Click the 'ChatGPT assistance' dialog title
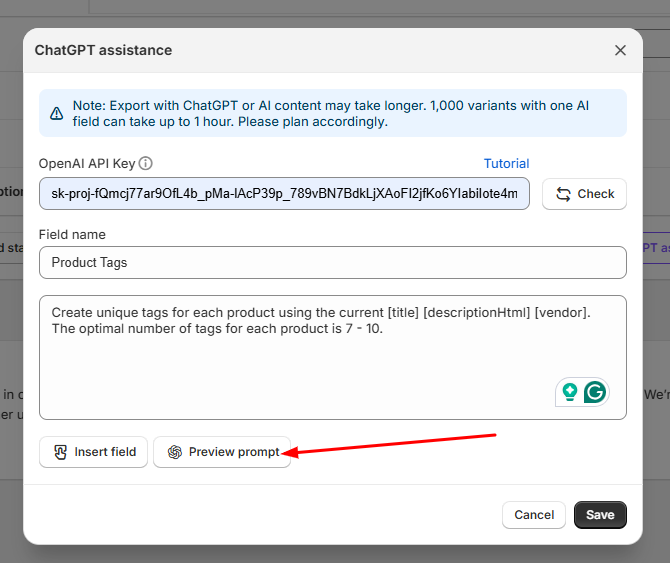The image size is (670, 563). point(103,50)
